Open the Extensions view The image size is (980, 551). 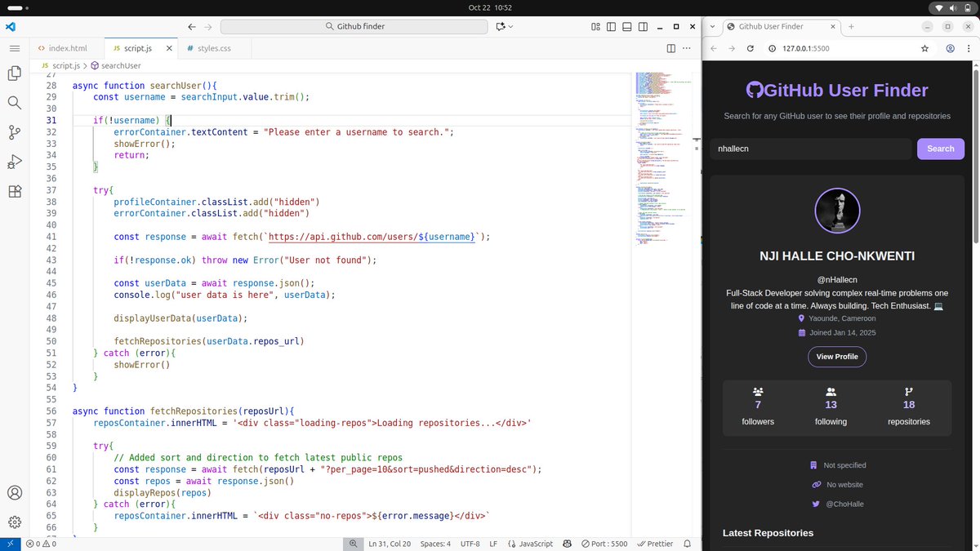click(14, 191)
